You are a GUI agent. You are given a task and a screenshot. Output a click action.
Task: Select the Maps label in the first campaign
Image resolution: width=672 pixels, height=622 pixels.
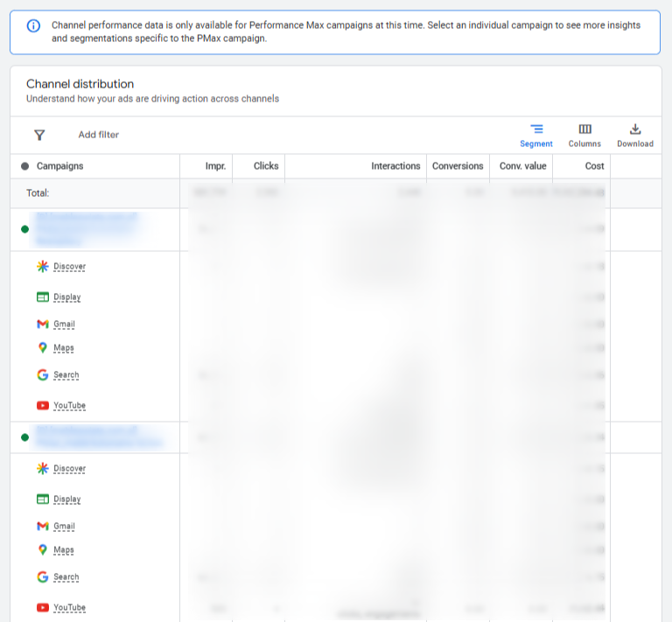63,348
